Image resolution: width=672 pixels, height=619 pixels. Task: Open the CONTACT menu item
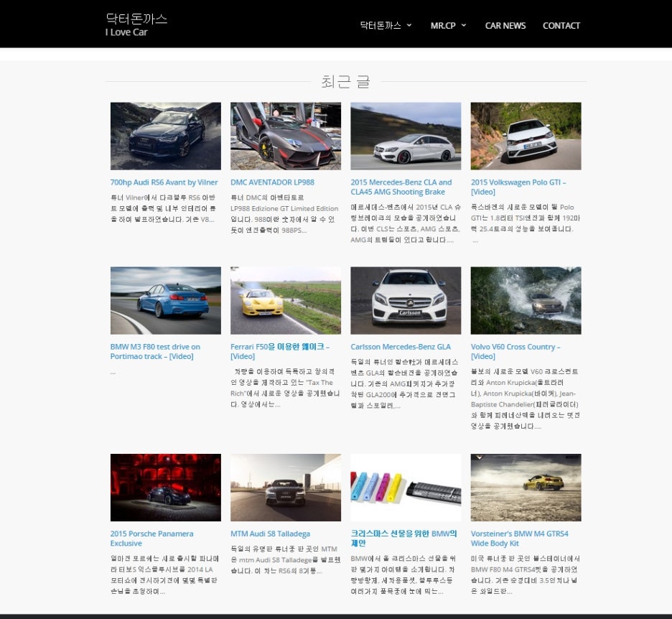point(561,26)
